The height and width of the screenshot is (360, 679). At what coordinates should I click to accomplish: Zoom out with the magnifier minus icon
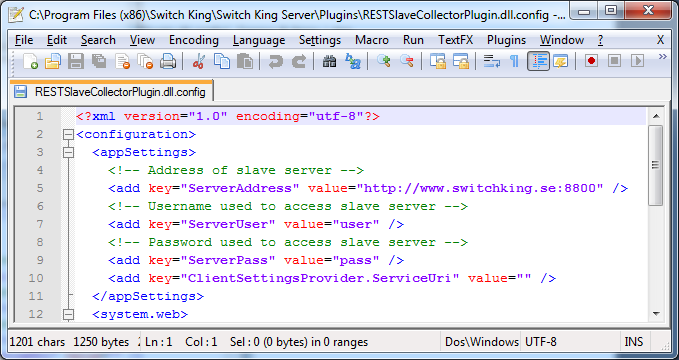pyautogui.click(x=407, y=61)
